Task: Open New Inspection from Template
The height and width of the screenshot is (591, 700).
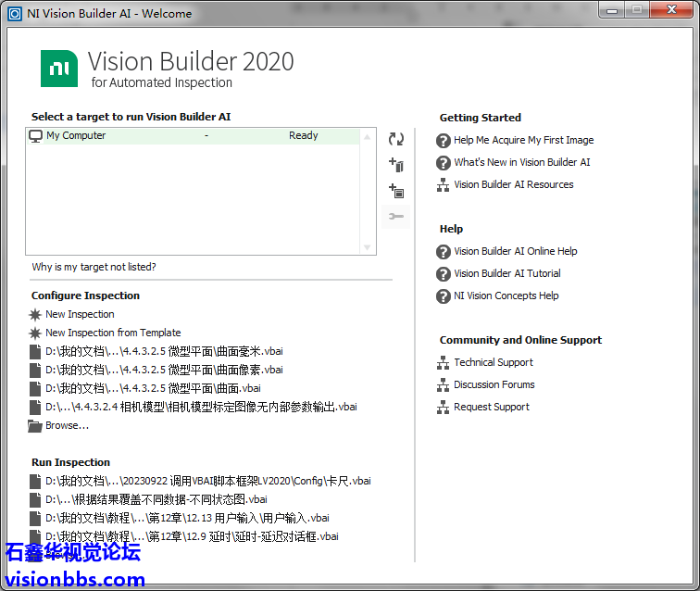Action: [x=113, y=333]
